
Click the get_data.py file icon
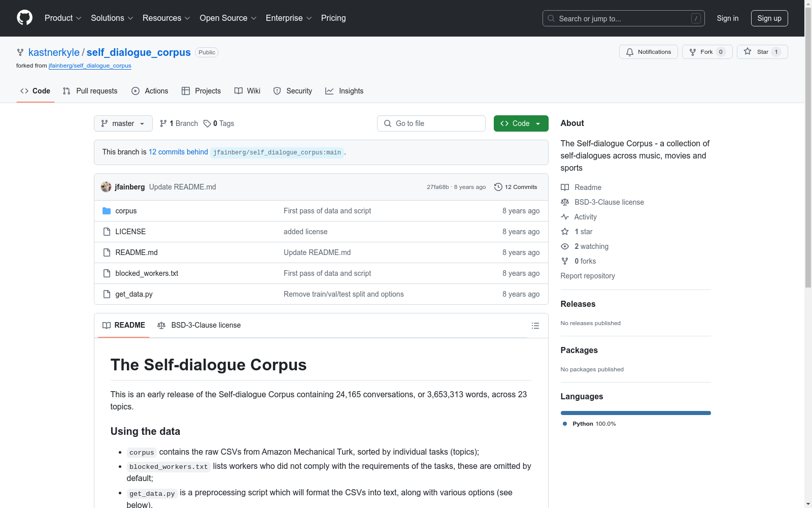click(x=107, y=294)
